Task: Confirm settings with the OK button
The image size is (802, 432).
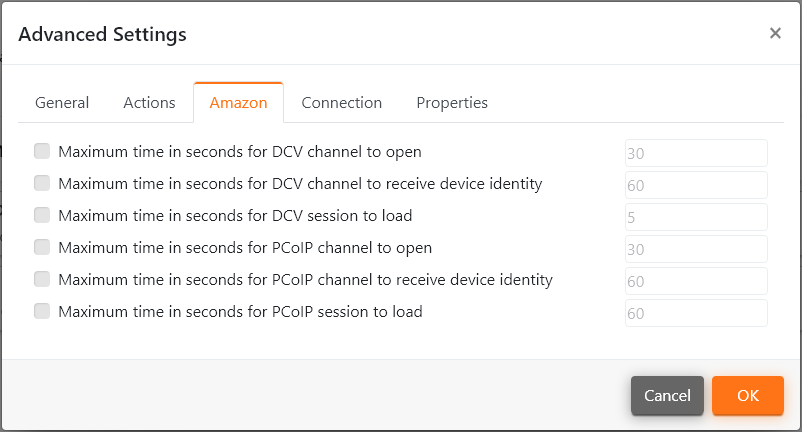Action: pos(748,396)
